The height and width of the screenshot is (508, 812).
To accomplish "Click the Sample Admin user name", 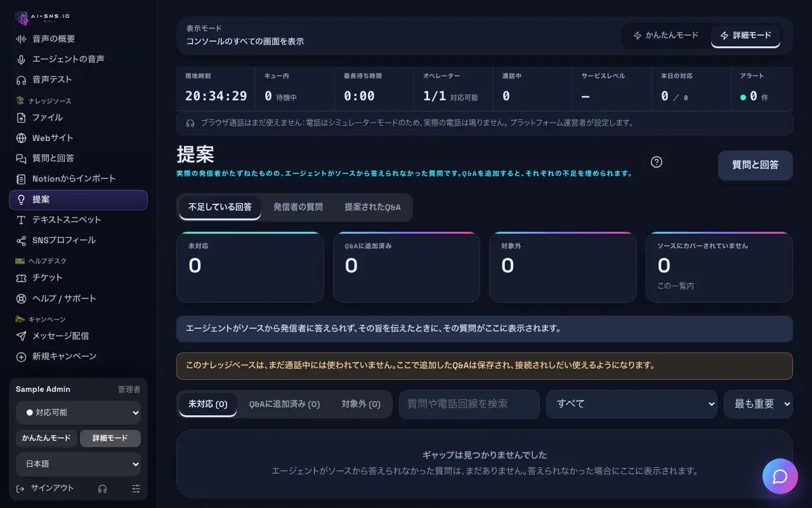I will 43,389.
